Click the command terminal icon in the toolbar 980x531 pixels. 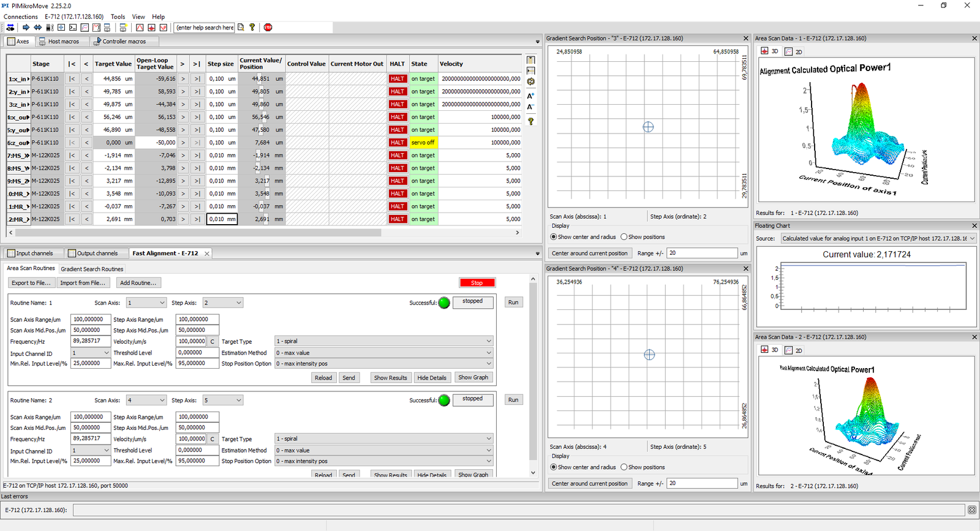[73, 28]
